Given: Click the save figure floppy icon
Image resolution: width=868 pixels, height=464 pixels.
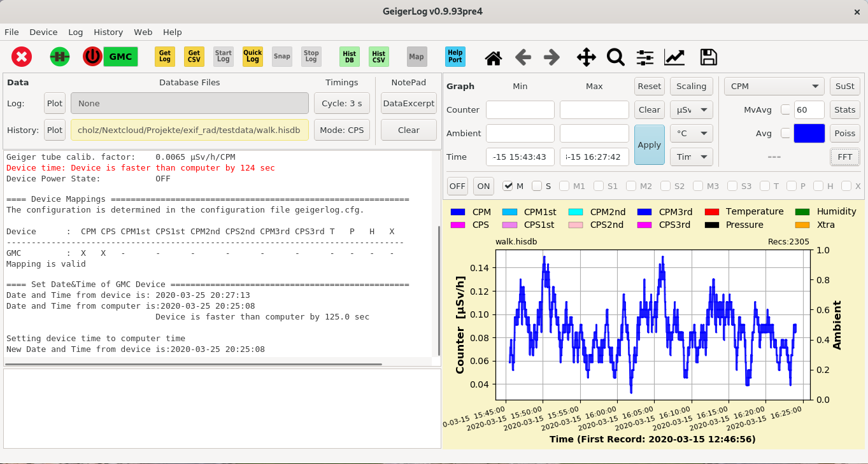Looking at the screenshot, I should pyautogui.click(x=708, y=57).
